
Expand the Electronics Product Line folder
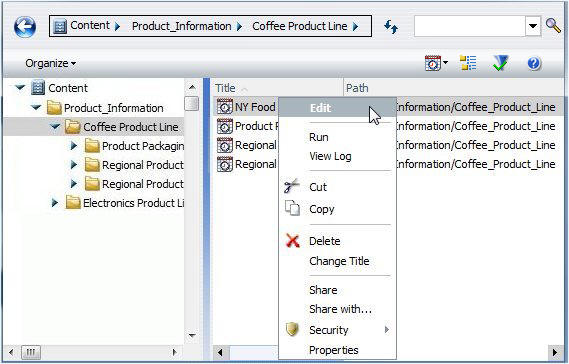(x=55, y=203)
